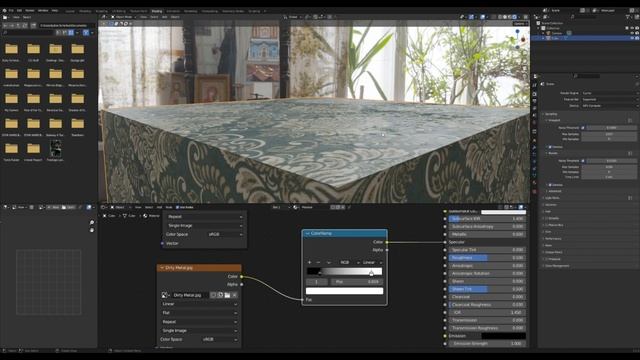Open viewport gizmo visibility icon in header
Viewport: 640px width, 360px height.
point(471,17)
